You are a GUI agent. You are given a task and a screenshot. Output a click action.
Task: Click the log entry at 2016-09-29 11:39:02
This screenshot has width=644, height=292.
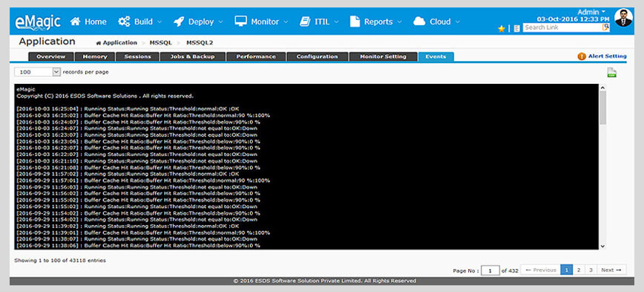pyautogui.click(x=128, y=226)
